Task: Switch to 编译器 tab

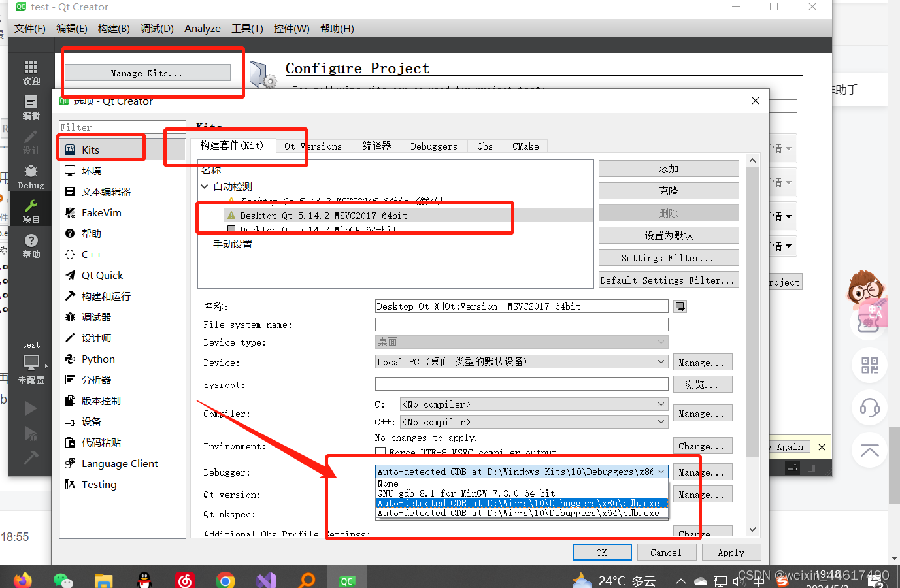Action: 376,146
